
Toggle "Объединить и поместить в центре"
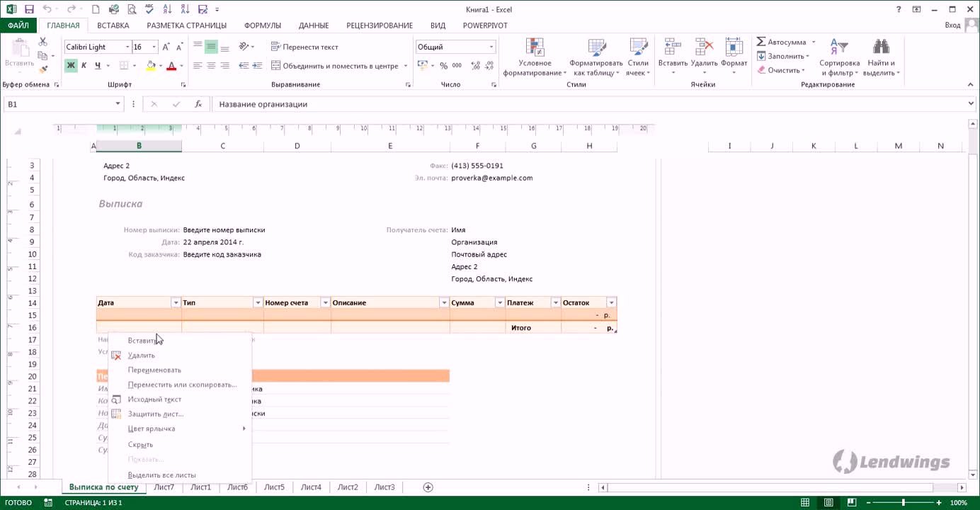[x=335, y=66]
